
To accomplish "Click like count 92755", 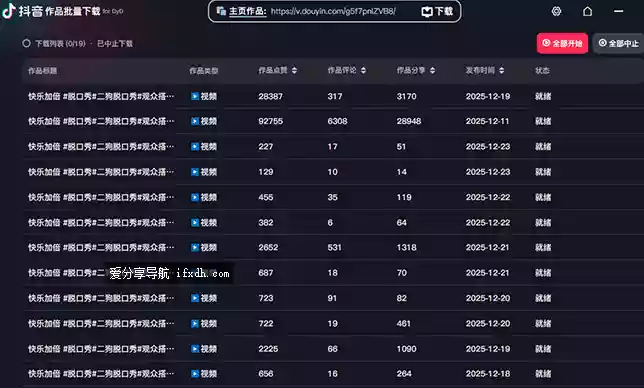I will click(270, 121).
